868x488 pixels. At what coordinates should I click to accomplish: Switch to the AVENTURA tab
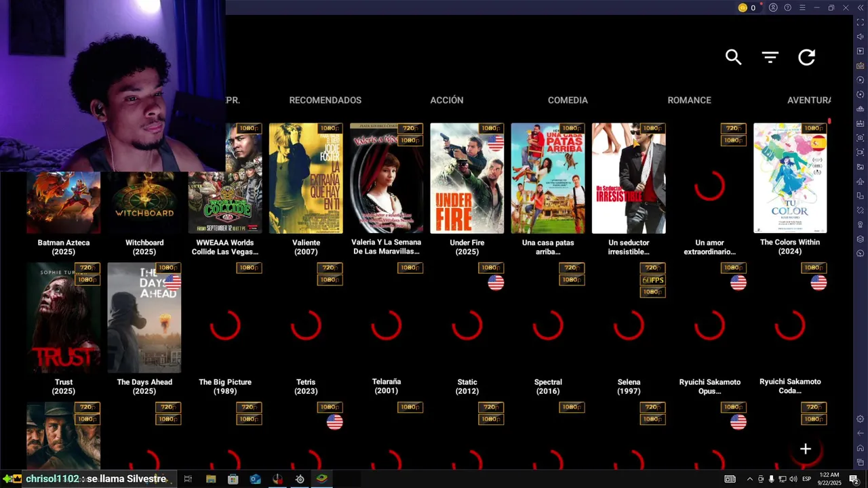(809, 100)
